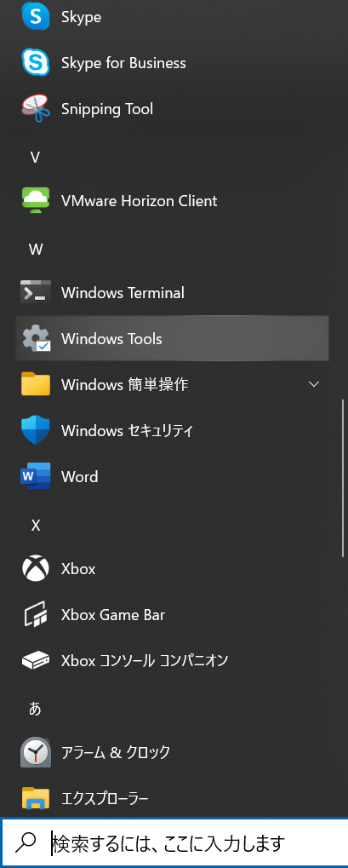Screen dimensions: 348x868
Task: Open Windows セキュリティ shield icon
Action: 36,430
